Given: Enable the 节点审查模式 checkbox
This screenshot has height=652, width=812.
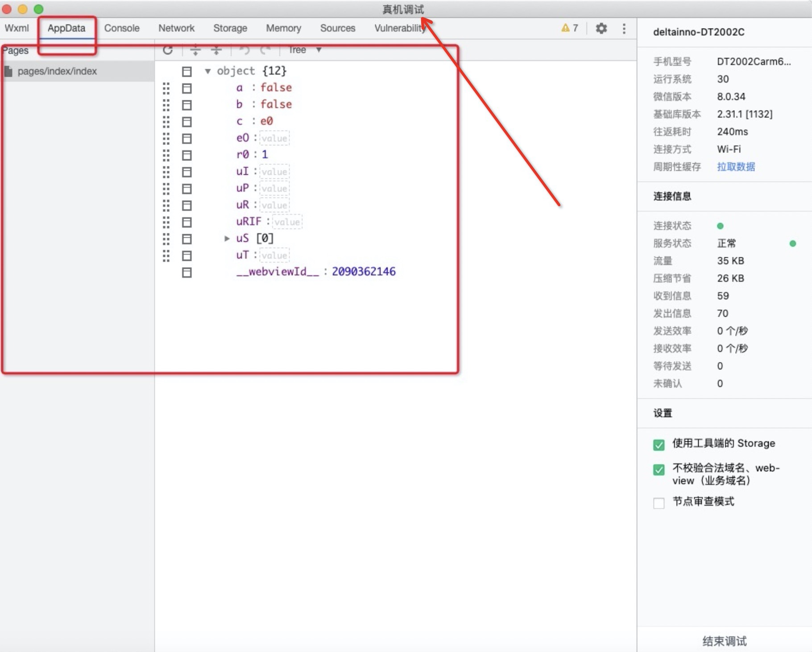Looking at the screenshot, I should tap(659, 503).
